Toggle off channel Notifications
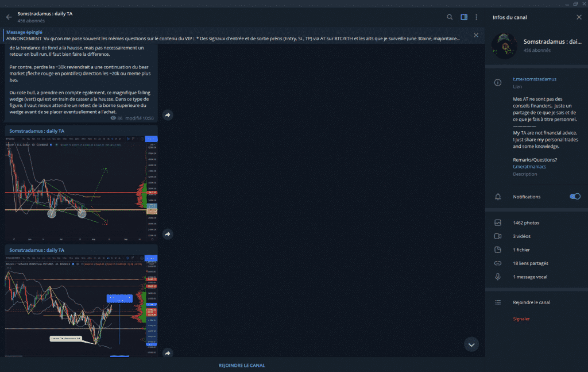 [x=574, y=197]
